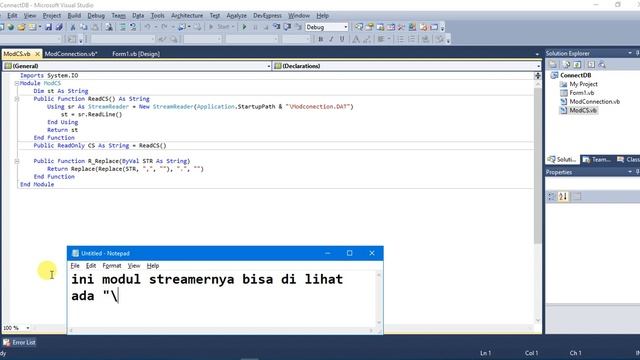Screen dimensions: 640x360
Task: Click the Redo arrow icon
Action: point(164,27)
